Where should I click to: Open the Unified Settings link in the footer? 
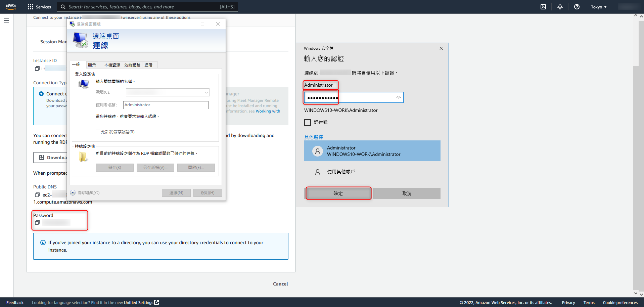(x=141, y=303)
